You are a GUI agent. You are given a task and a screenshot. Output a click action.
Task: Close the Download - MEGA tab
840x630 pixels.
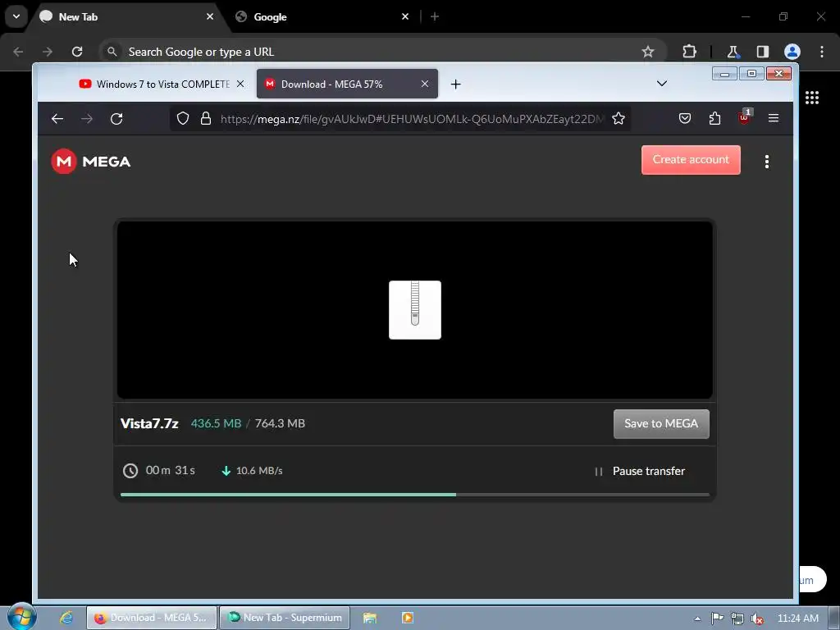(425, 84)
